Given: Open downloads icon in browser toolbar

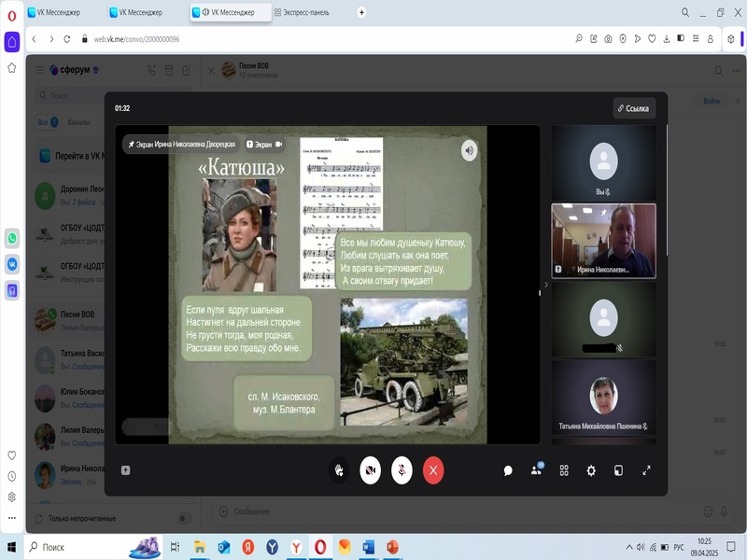Looking at the screenshot, I should click(x=667, y=39).
